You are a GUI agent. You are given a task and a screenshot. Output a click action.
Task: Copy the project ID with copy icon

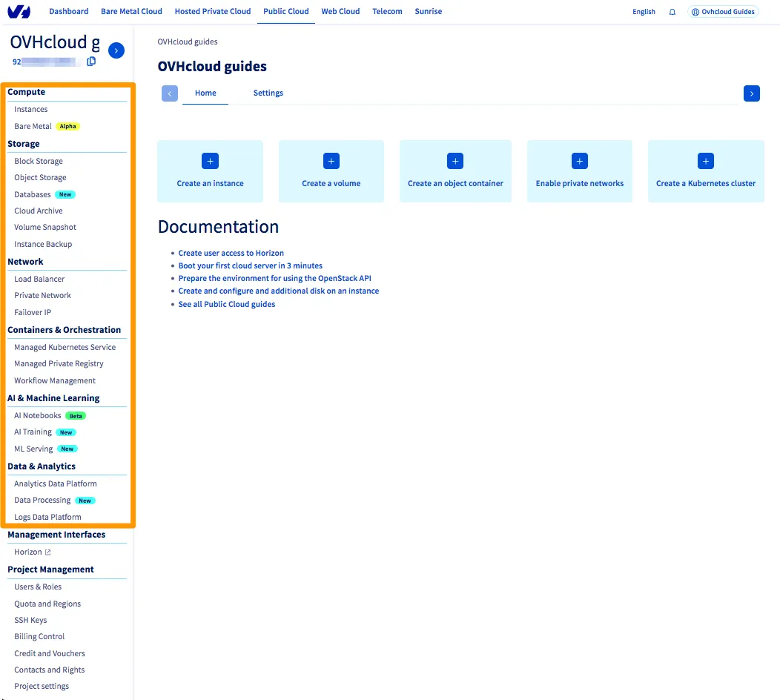(x=91, y=62)
